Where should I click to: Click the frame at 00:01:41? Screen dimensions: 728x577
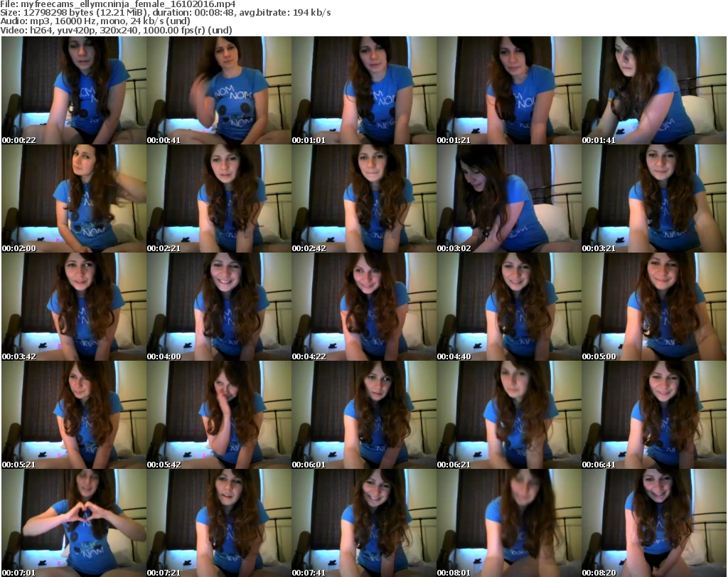pyautogui.click(x=653, y=90)
